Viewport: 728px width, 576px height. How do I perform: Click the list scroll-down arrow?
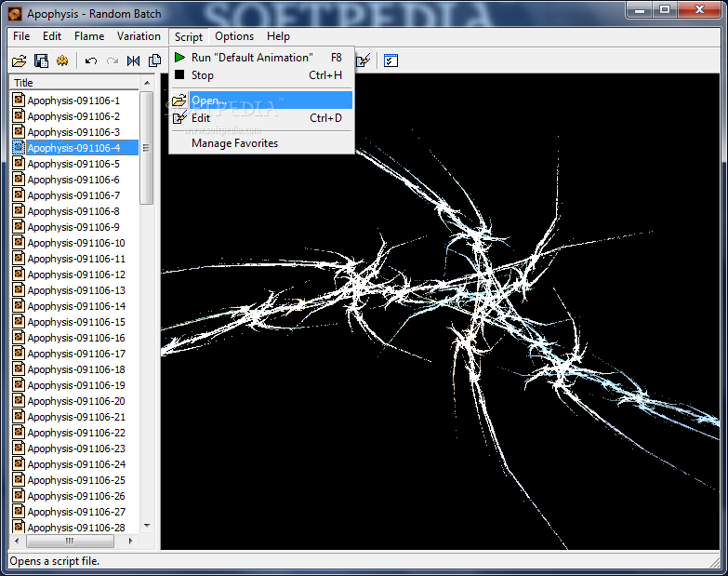pos(147,526)
